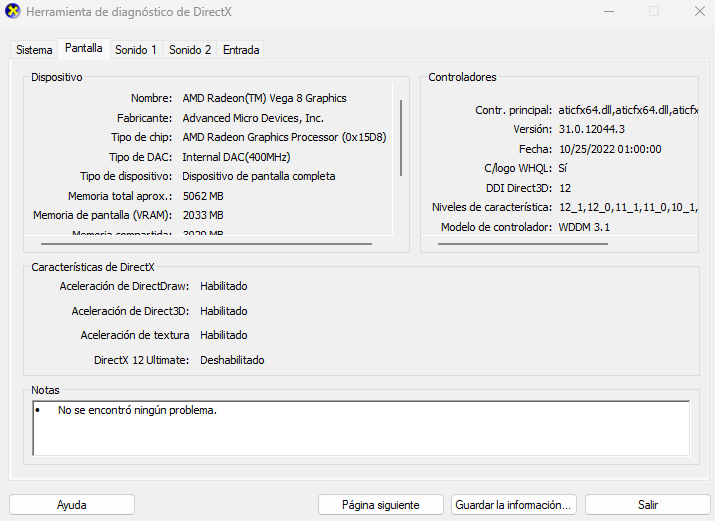The image size is (715, 521).
Task: Click the '5062 MB' total memory value
Action: pos(203,196)
